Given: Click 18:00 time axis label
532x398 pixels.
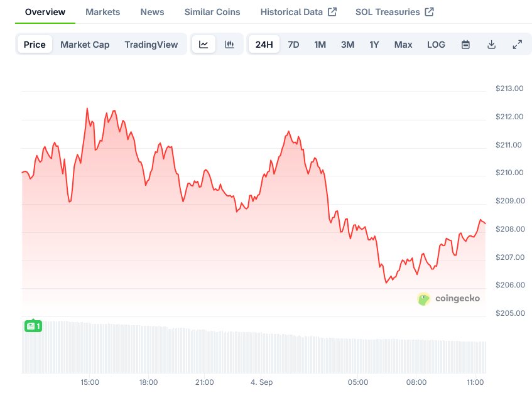Looking at the screenshot, I should point(148,382).
